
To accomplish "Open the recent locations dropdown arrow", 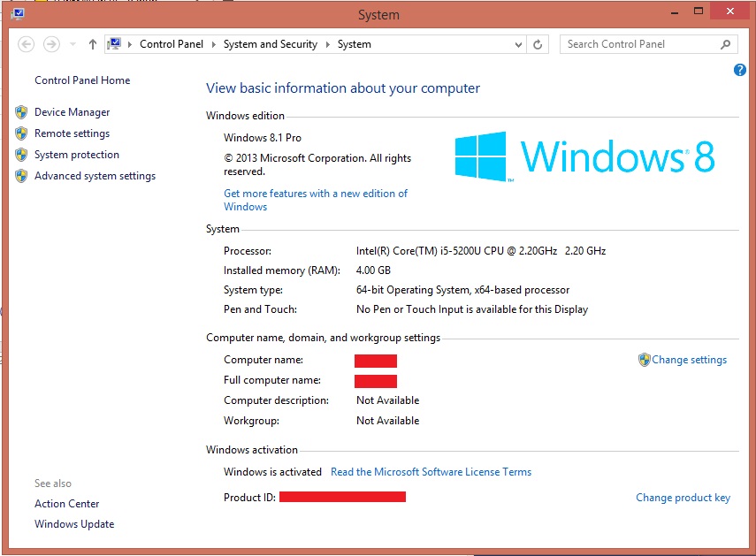I will click(73, 44).
